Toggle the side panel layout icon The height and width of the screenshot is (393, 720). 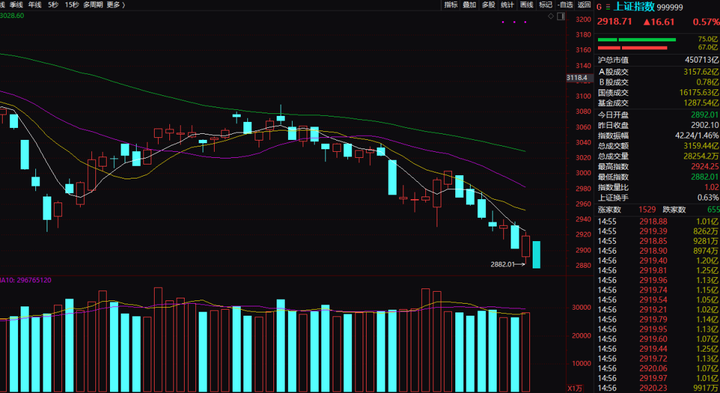(560, 16)
